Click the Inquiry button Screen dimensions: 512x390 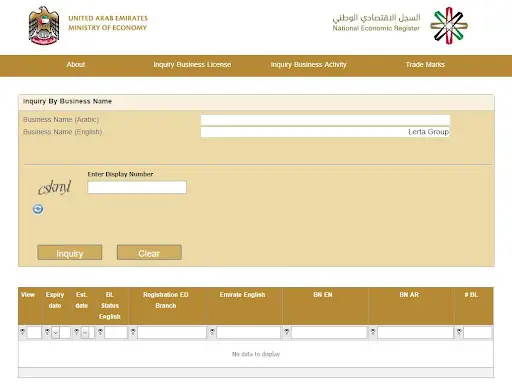(70, 253)
